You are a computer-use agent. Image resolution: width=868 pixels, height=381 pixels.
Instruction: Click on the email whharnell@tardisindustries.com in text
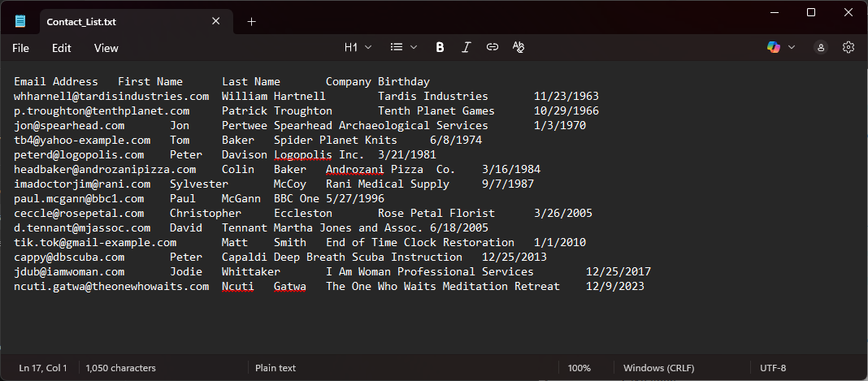(x=111, y=97)
